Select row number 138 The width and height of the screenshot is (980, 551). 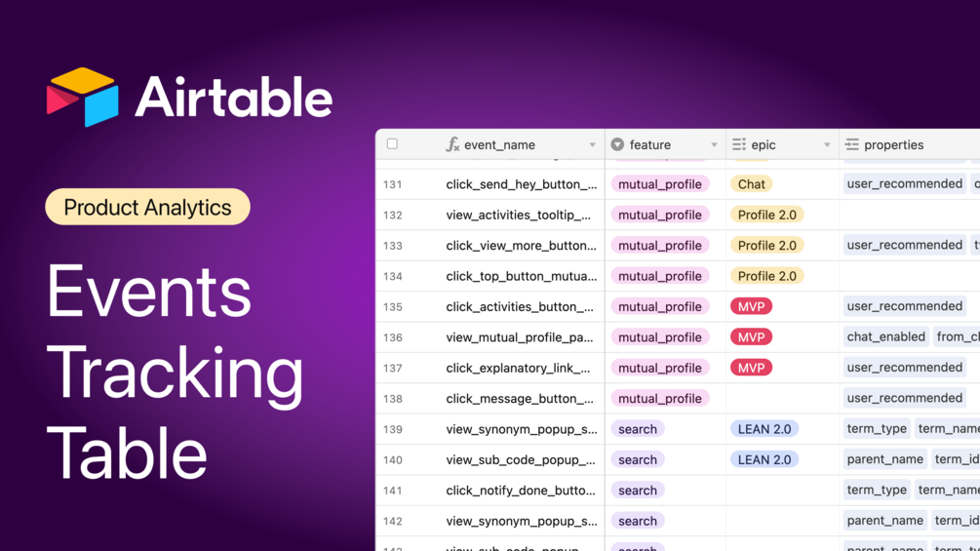(393, 399)
